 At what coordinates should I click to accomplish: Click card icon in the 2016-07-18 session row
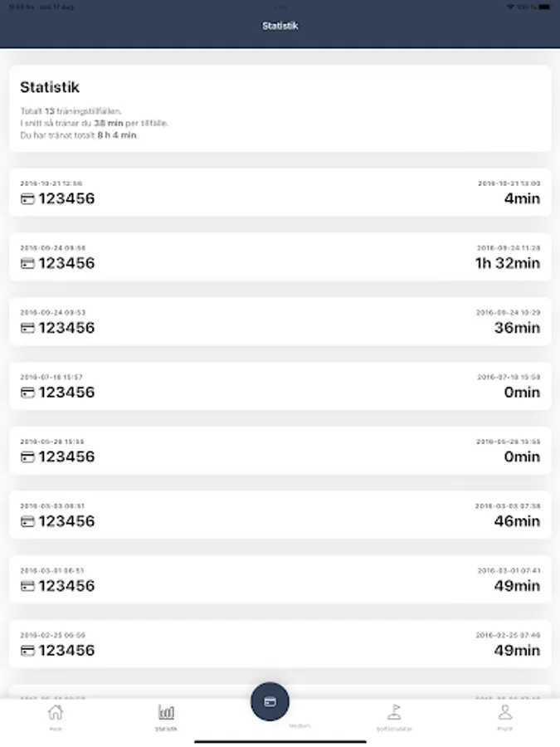[x=27, y=393]
